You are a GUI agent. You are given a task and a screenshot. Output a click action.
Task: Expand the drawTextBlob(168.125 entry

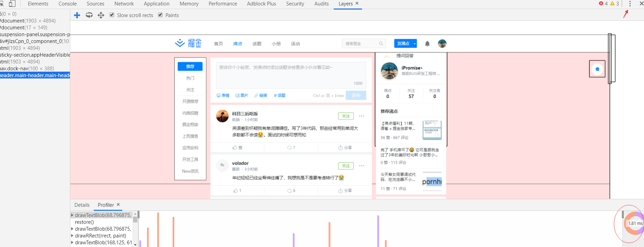[72, 243]
